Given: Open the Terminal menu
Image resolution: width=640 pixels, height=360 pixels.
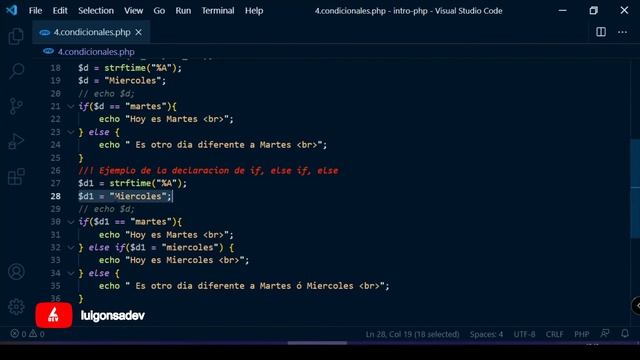Looking at the screenshot, I should tap(218, 11).
